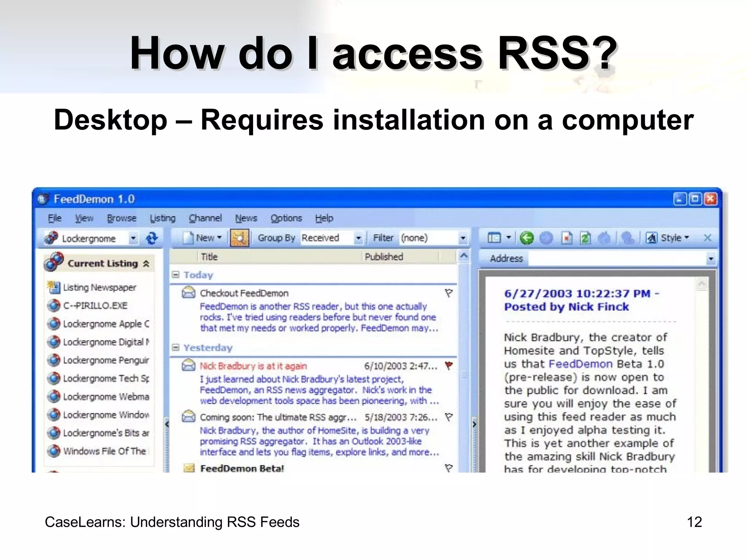Viewport: 747px width, 560px height.
Task: Click the stop loading page icon
Action: (566, 238)
